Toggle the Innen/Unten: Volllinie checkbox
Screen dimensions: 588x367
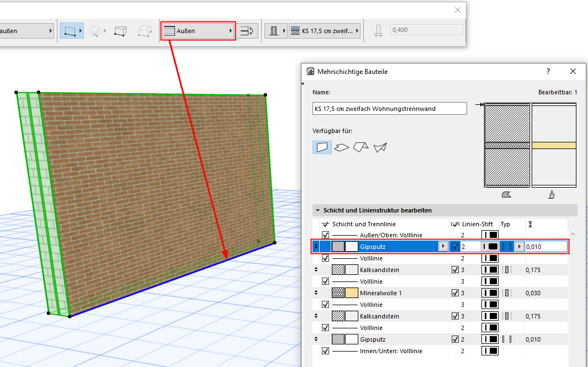tap(325, 351)
